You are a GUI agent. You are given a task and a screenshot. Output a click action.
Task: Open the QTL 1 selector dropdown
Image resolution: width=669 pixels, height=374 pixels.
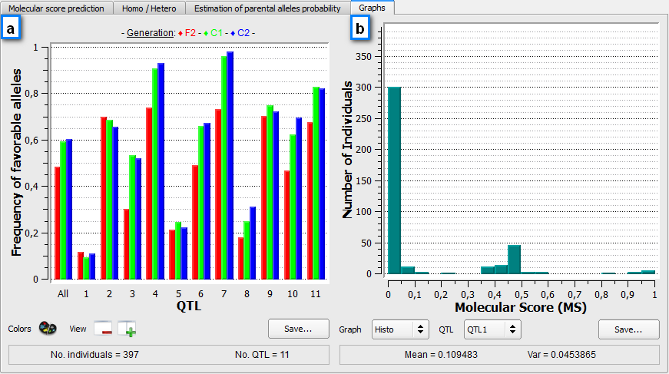click(x=492, y=330)
